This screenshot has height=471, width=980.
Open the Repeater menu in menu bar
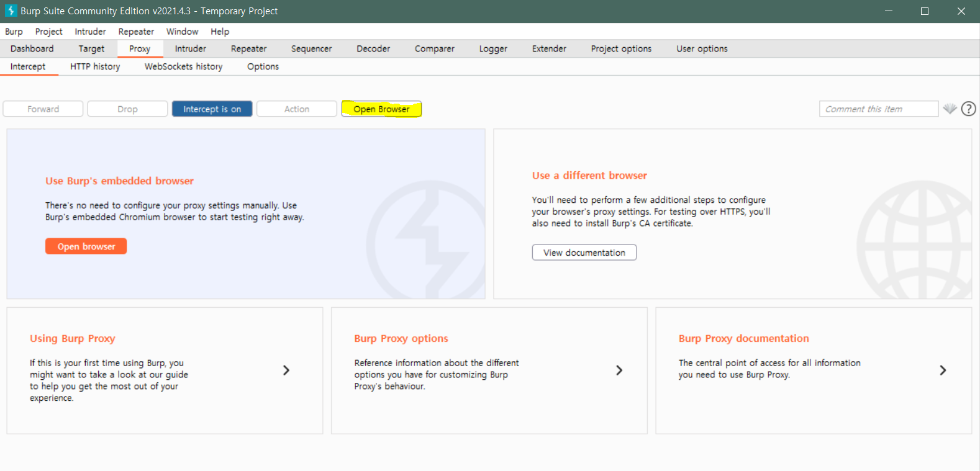pos(136,32)
